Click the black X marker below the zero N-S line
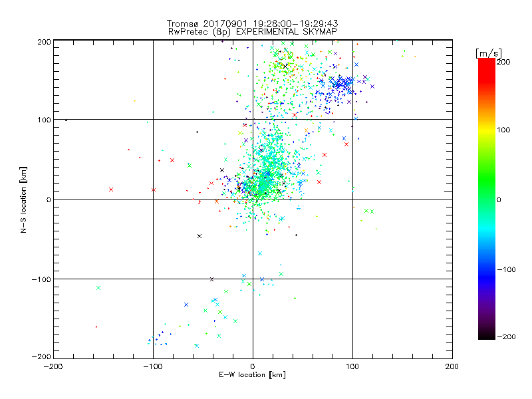532x399 pixels. click(x=199, y=236)
